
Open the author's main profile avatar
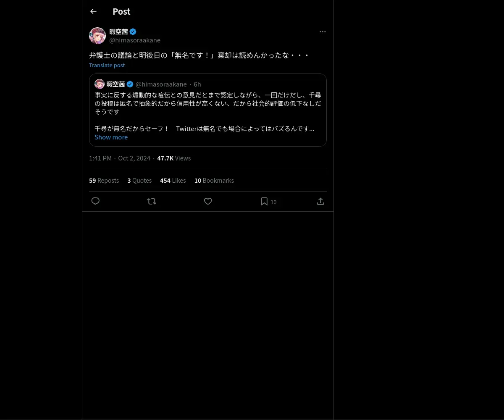click(x=97, y=36)
